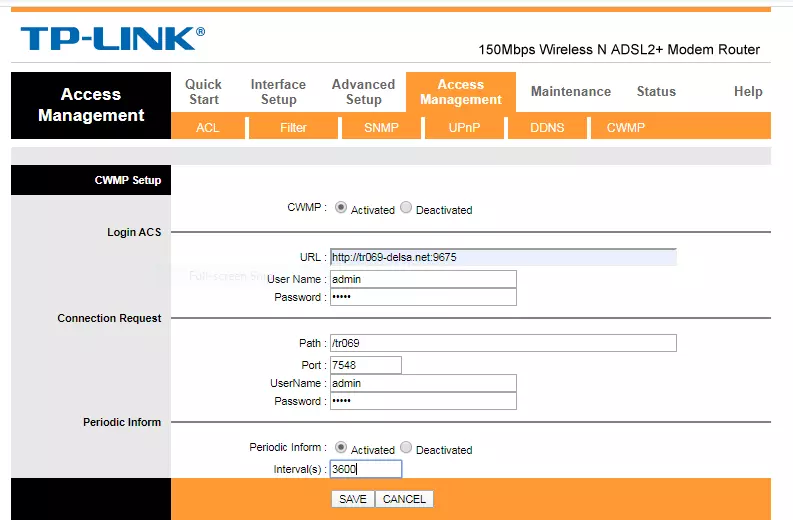Open the Quick Start tab
The image size is (793, 520).
point(203,92)
